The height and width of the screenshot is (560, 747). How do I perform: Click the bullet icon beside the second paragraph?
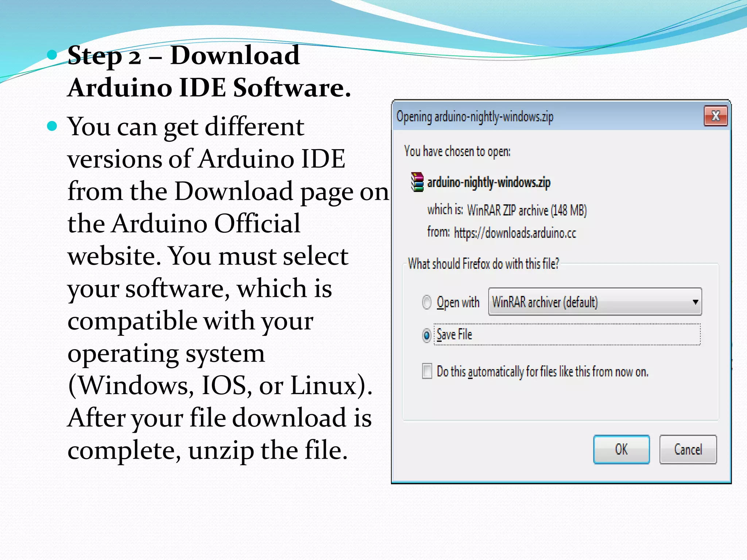(x=53, y=125)
